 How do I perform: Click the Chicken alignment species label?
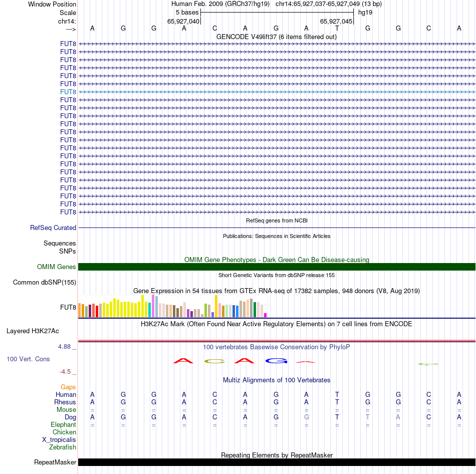tap(64, 432)
